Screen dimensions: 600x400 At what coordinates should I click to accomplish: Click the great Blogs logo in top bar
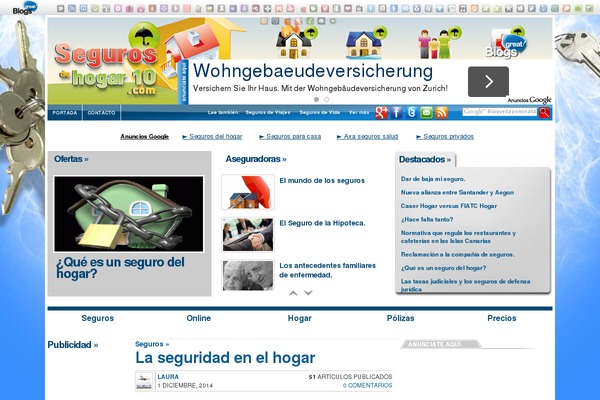point(24,8)
